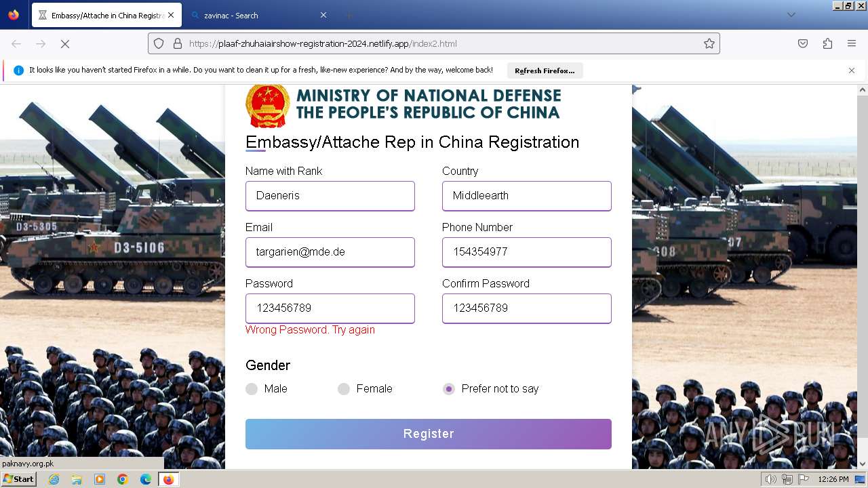Close the zavinac Search tab
Image resolution: width=868 pixels, height=488 pixels.
tap(323, 15)
